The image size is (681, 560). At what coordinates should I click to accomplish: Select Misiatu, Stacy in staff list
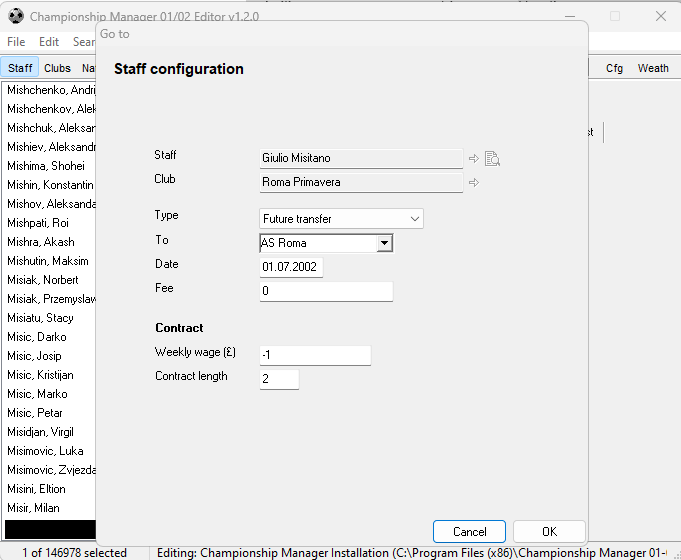[x=50, y=318]
